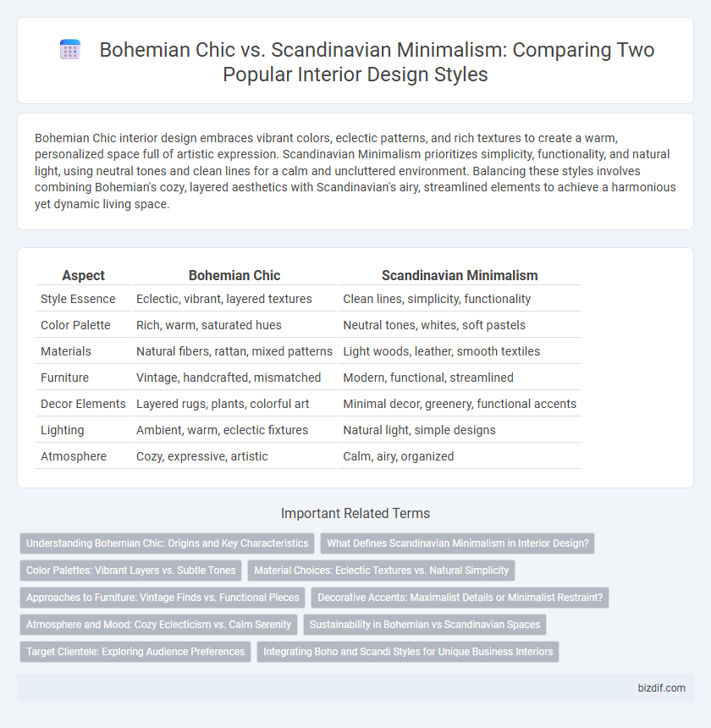The width and height of the screenshot is (711, 728).
Task: Select the Lighting row label in table
Action: tap(62, 430)
